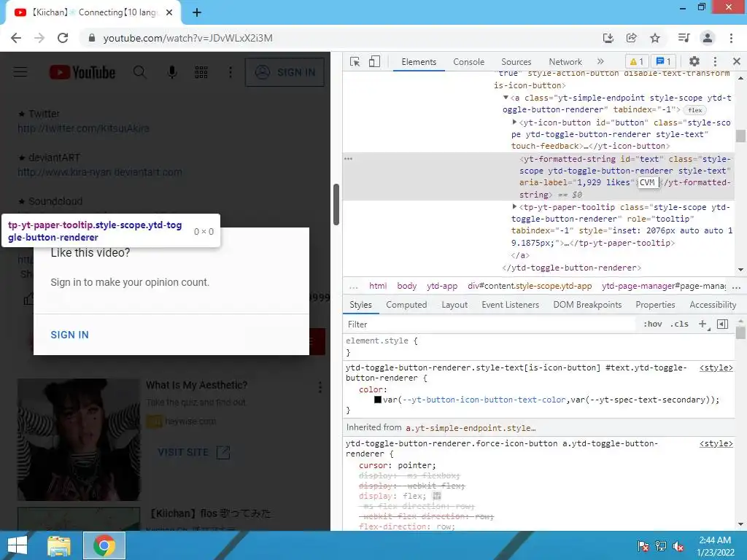Open the Computed styles tab
This screenshot has width=747, height=560.
coord(406,305)
